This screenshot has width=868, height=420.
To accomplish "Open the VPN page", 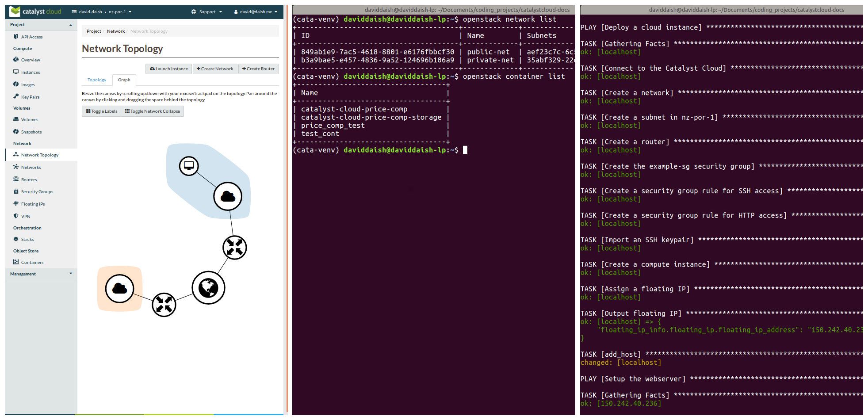I will (22, 216).
